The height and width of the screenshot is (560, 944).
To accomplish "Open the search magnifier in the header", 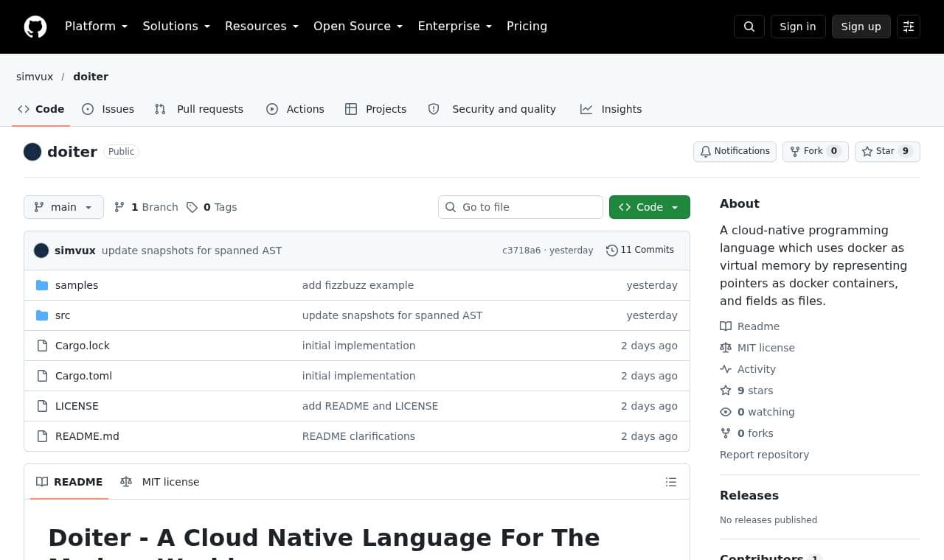I will (x=749, y=27).
